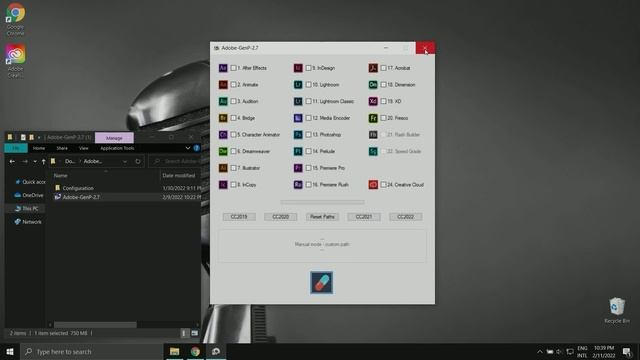Open the Home ribbon tab
640x360 pixels.
[39, 148]
